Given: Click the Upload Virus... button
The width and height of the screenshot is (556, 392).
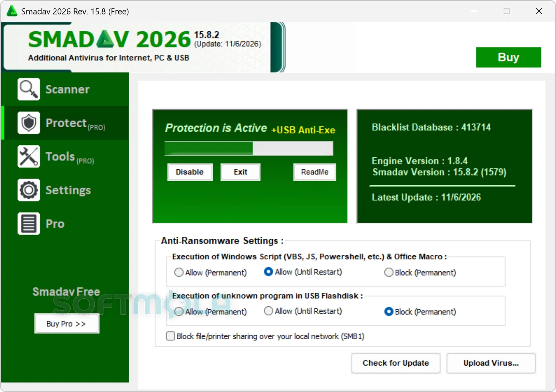Looking at the screenshot, I should tap(491, 363).
